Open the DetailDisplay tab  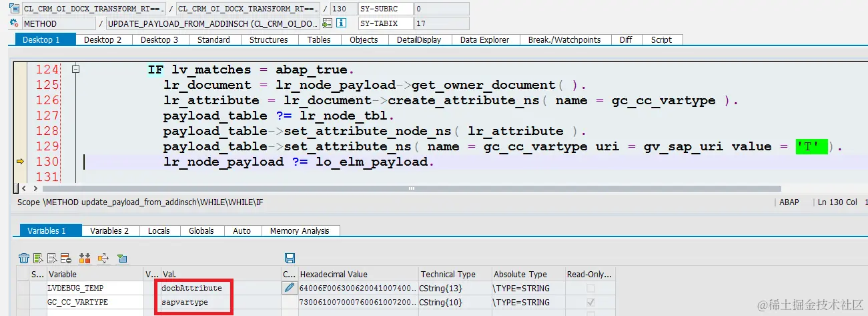tap(419, 40)
